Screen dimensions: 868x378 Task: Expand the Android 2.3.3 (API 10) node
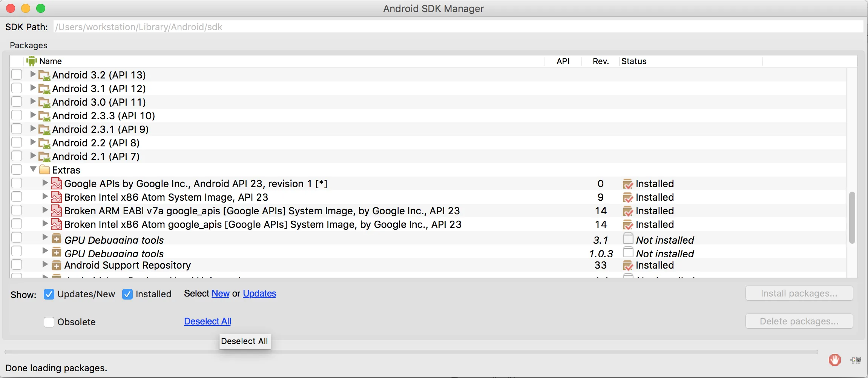tap(33, 115)
